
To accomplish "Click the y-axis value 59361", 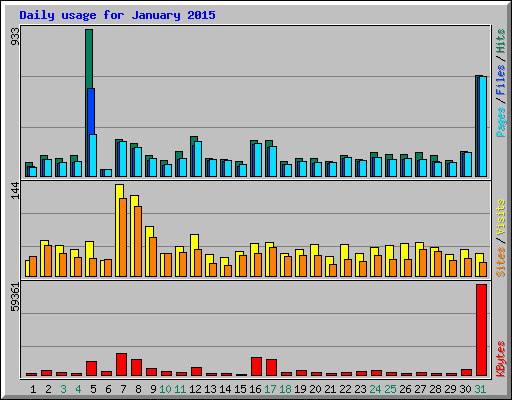I will coord(15,297).
